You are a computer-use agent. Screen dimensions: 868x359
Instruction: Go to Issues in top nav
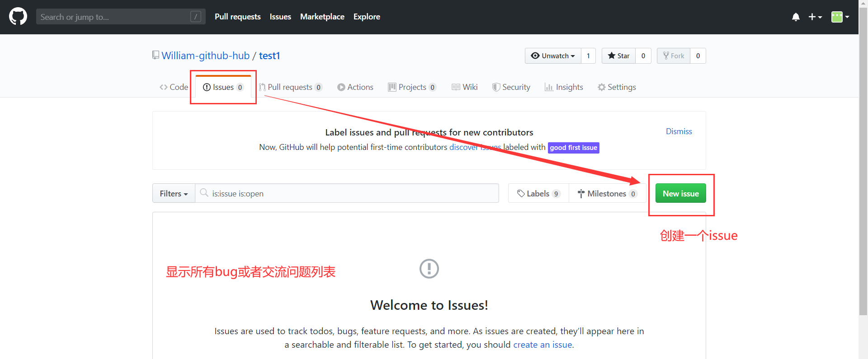pyautogui.click(x=280, y=17)
